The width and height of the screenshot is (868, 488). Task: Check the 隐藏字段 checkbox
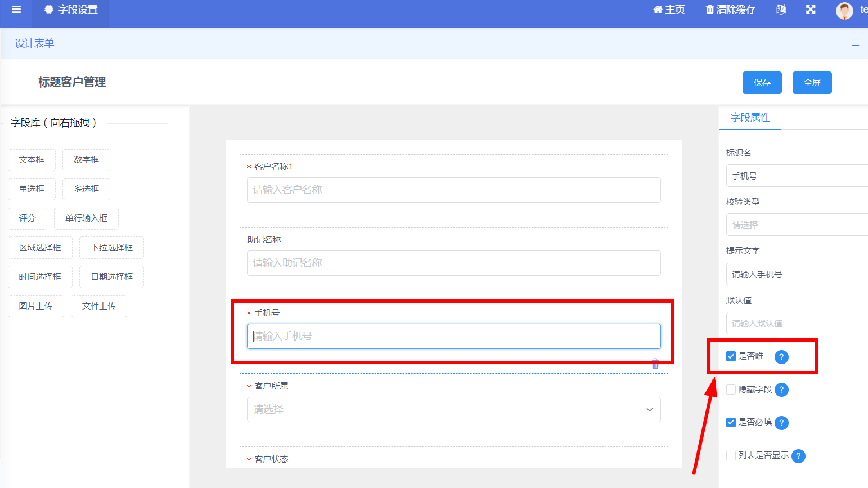(x=731, y=389)
